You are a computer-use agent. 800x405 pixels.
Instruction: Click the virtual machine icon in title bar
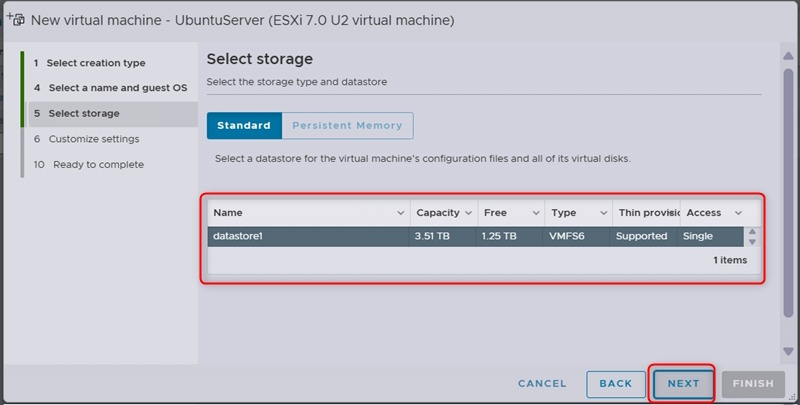click(x=16, y=19)
